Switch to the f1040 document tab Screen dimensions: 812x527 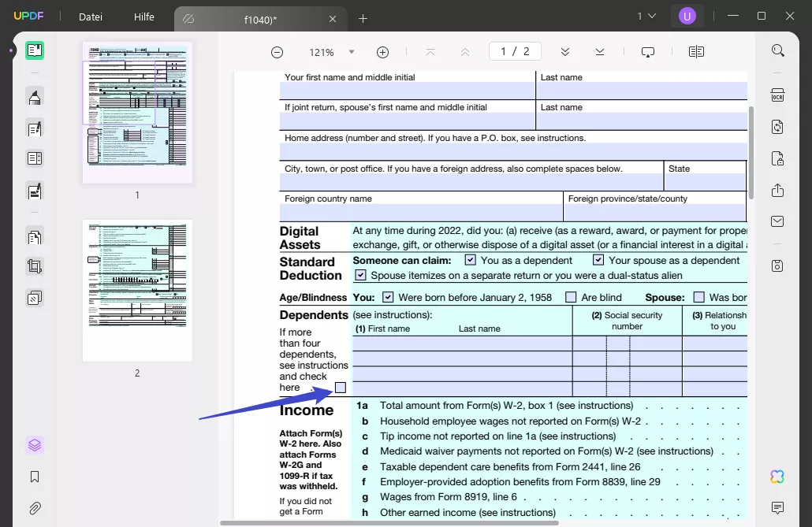pyautogui.click(x=260, y=18)
